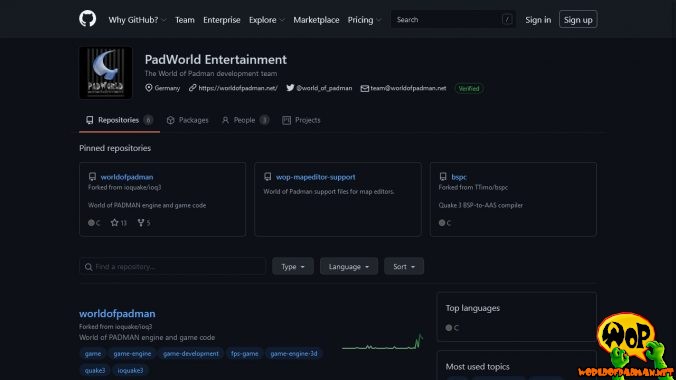Click the mail envelope icon
Image resolution: width=676 pixels, height=380 pixels.
tap(365, 88)
